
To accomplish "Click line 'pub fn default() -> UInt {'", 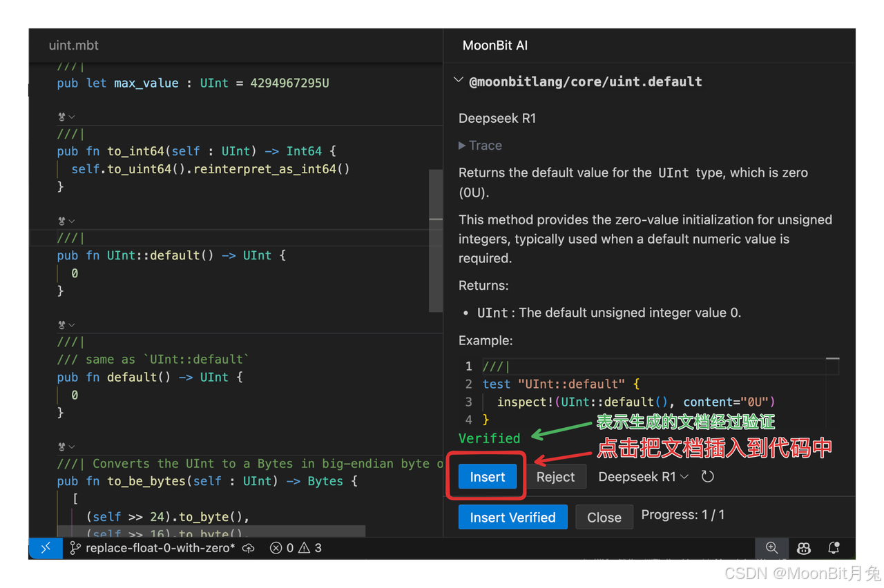I will coord(150,378).
